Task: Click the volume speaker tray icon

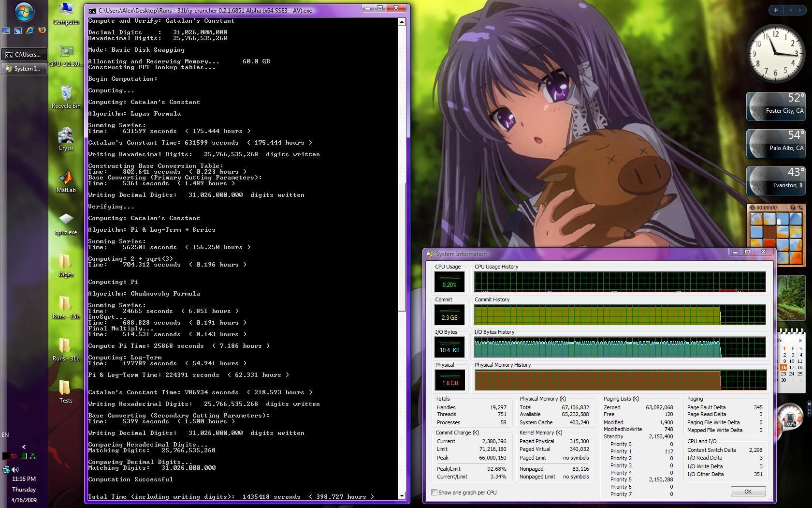Action: point(15,469)
